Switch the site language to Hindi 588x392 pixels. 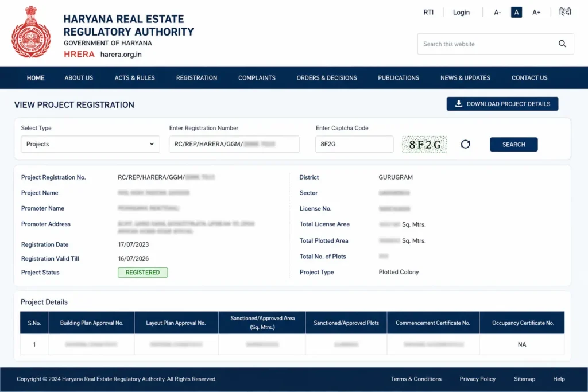(x=565, y=12)
